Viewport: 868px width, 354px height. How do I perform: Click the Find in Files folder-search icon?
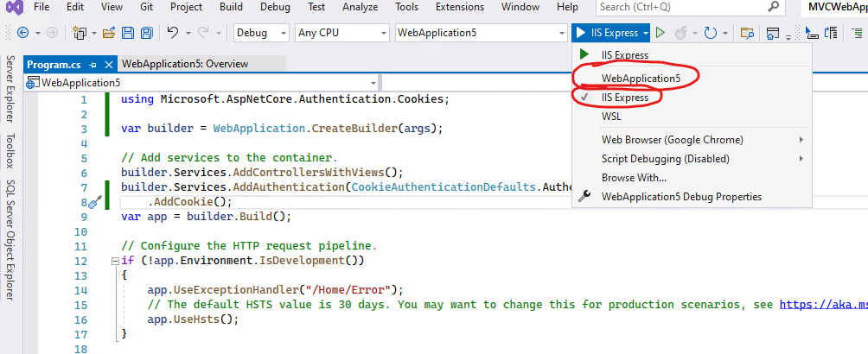[747, 33]
